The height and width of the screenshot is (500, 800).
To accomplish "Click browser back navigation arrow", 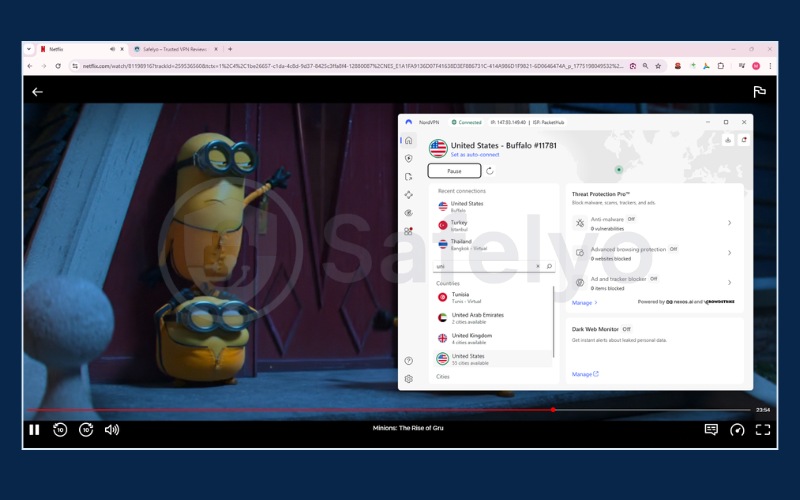I will [30, 66].
